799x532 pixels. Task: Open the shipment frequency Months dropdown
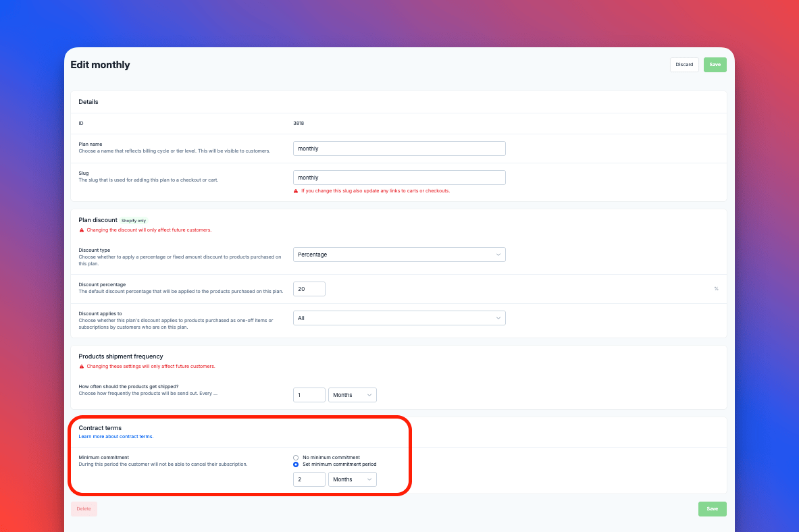click(352, 395)
